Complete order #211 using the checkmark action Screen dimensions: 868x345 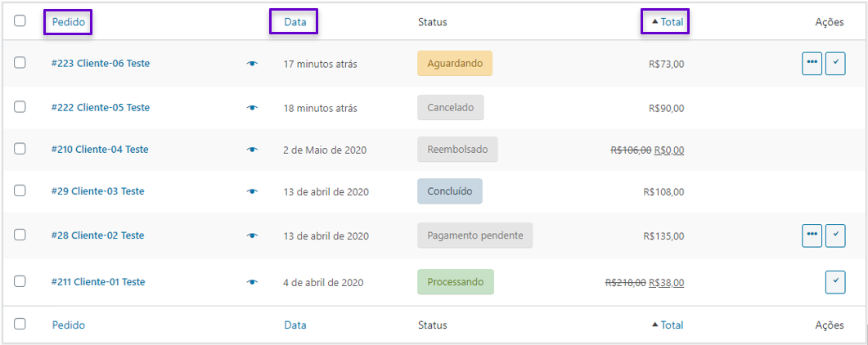(835, 282)
